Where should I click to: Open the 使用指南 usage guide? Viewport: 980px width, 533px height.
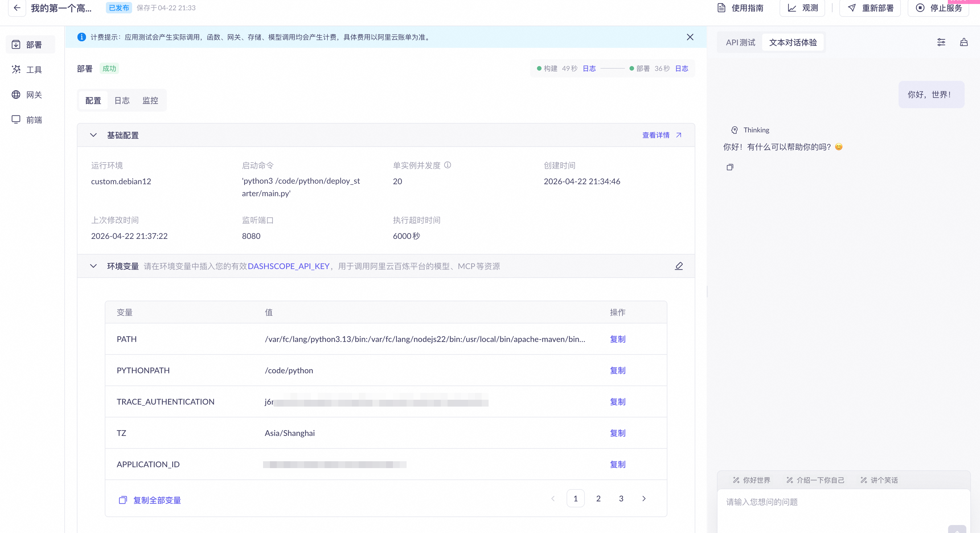pos(740,8)
